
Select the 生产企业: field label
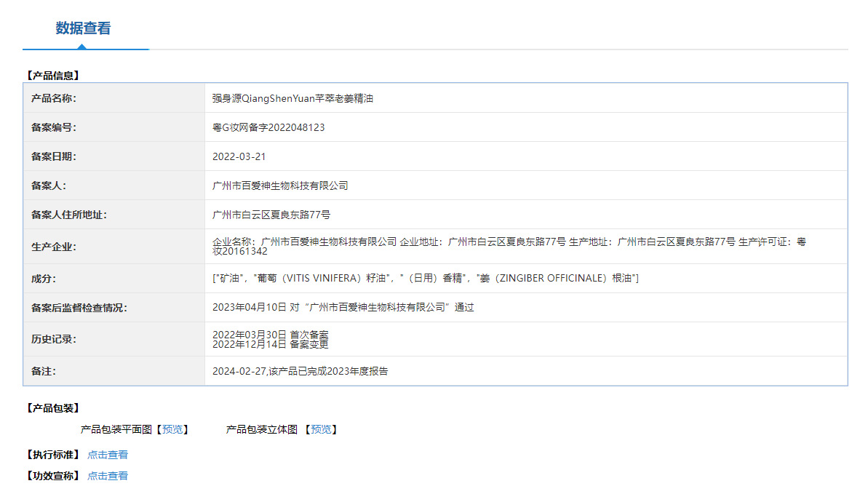coord(54,247)
